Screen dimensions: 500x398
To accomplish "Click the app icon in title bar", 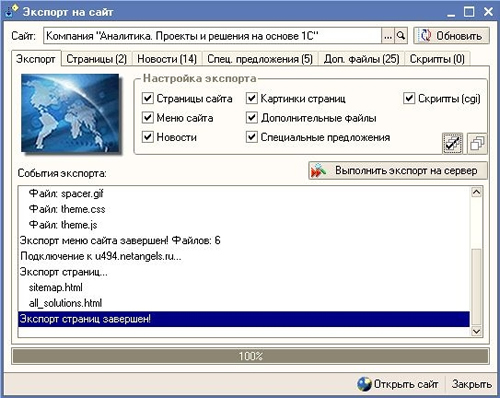I will 12,11.
